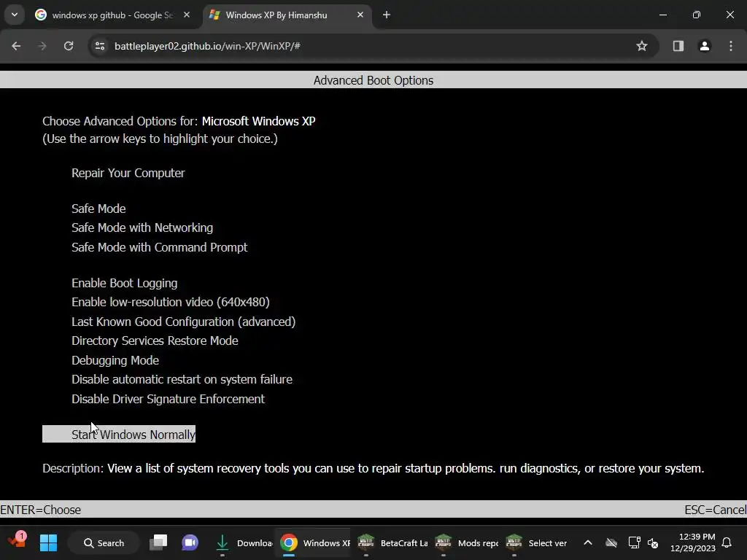Close the Google Search tab

[x=187, y=15]
